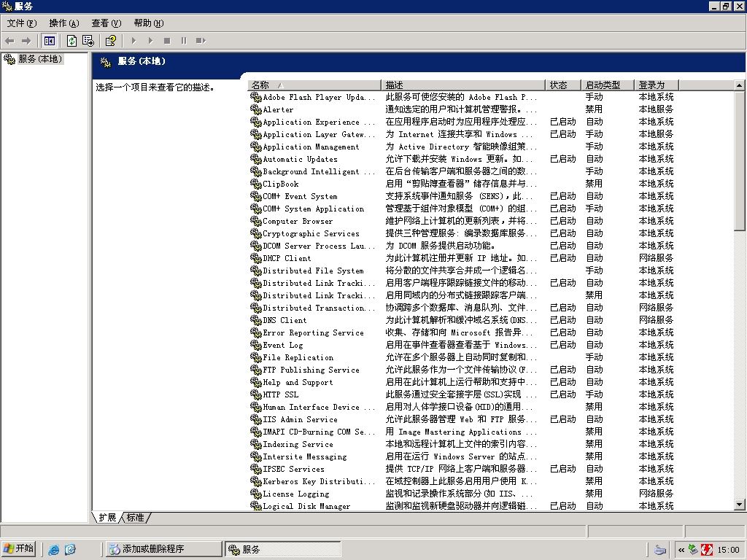
Task: Click the Stop Service square icon
Action: tap(167, 41)
